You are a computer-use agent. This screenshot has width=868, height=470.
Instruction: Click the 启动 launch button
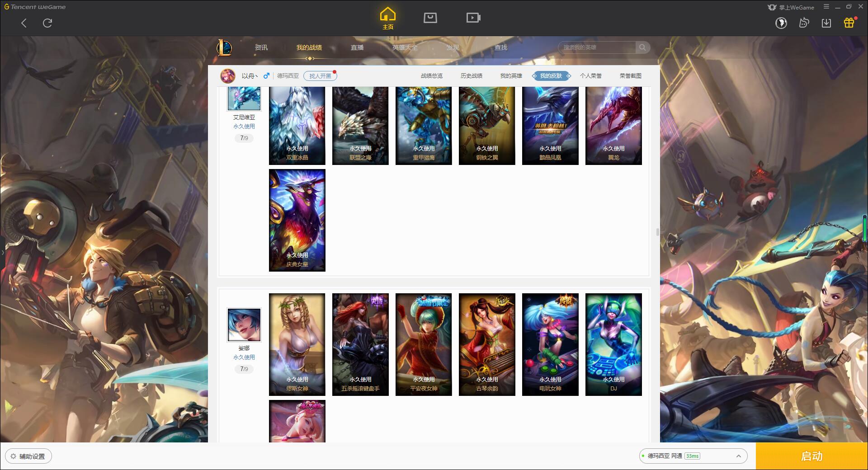[x=812, y=456]
